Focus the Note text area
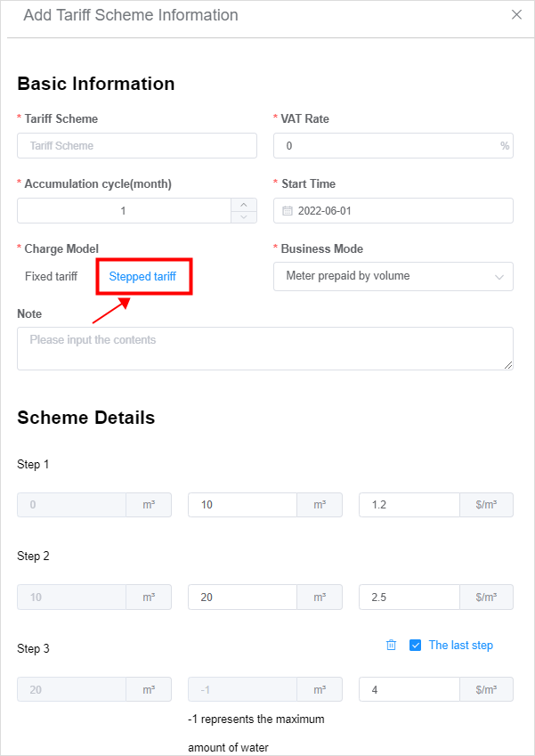The width and height of the screenshot is (535, 756). point(265,348)
